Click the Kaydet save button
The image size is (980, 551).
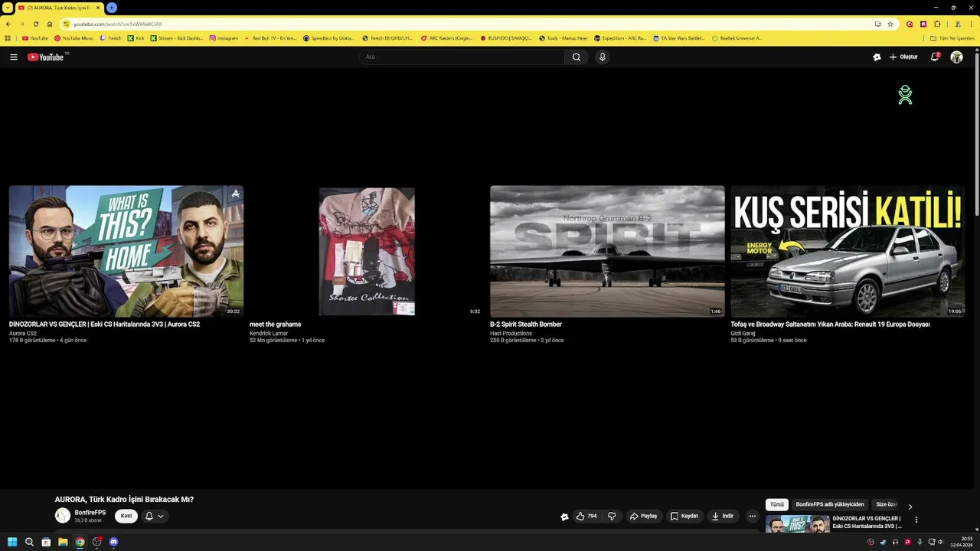click(x=684, y=516)
